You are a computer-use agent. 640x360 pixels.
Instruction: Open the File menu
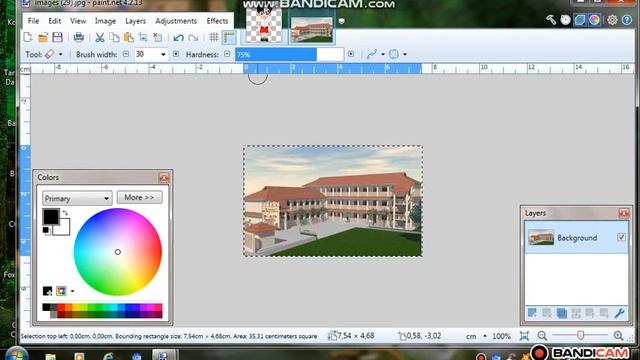click(33, 21)
